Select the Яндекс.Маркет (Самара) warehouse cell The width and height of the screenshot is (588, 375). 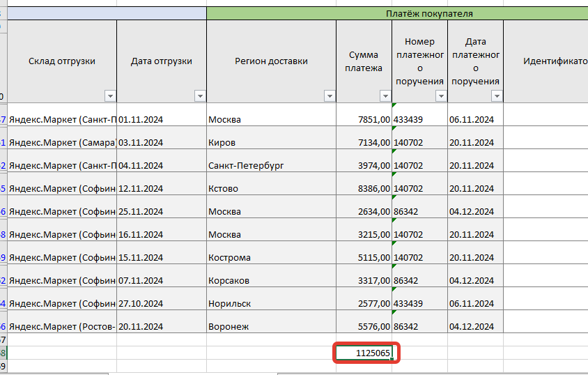(x=62, y=137)
